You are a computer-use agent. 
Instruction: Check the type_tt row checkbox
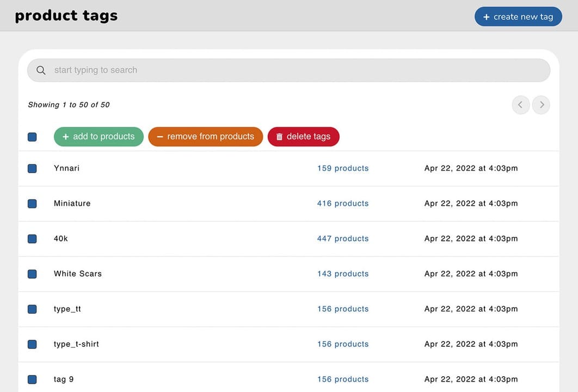[x=32, y=309]
